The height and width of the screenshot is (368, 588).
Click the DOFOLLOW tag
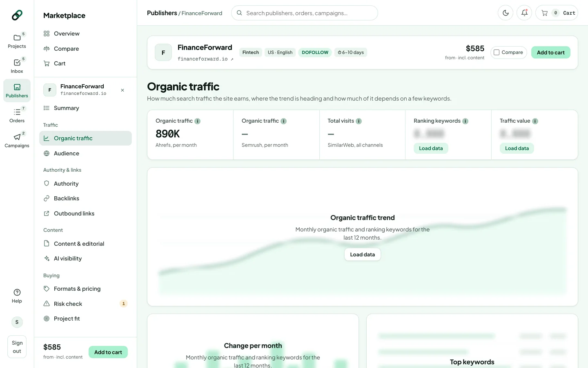(x=315, y=52)
